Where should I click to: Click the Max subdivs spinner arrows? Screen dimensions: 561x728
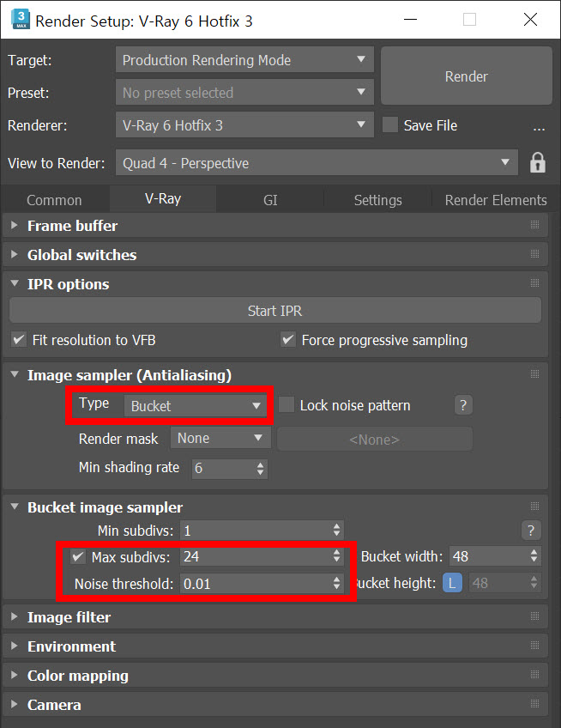[x=336, y=556]
